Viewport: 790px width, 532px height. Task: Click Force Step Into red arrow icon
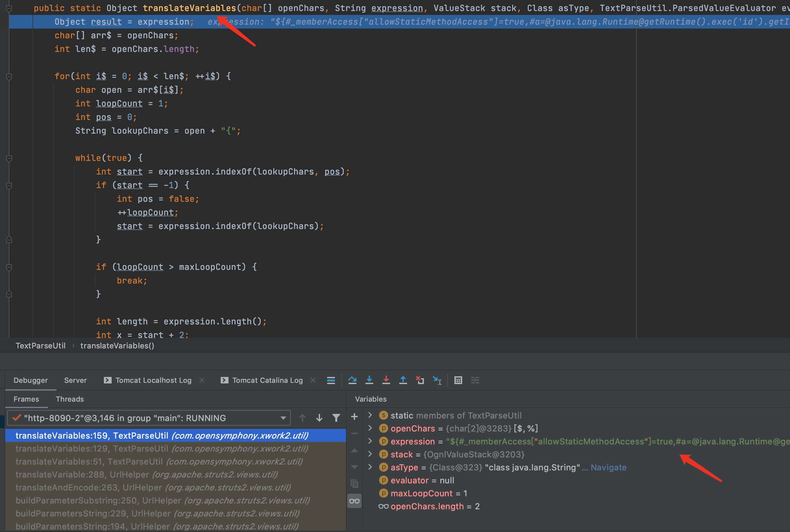tap(386, 380)
